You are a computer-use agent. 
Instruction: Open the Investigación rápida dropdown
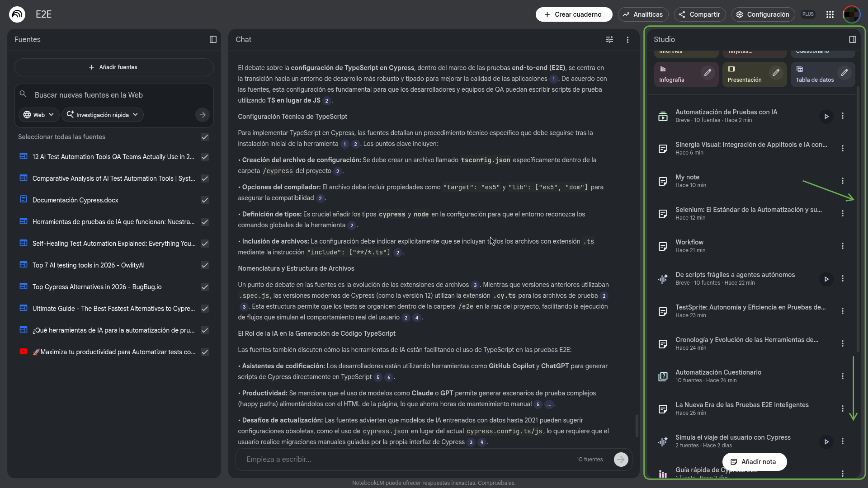click(x=103, y=115)
